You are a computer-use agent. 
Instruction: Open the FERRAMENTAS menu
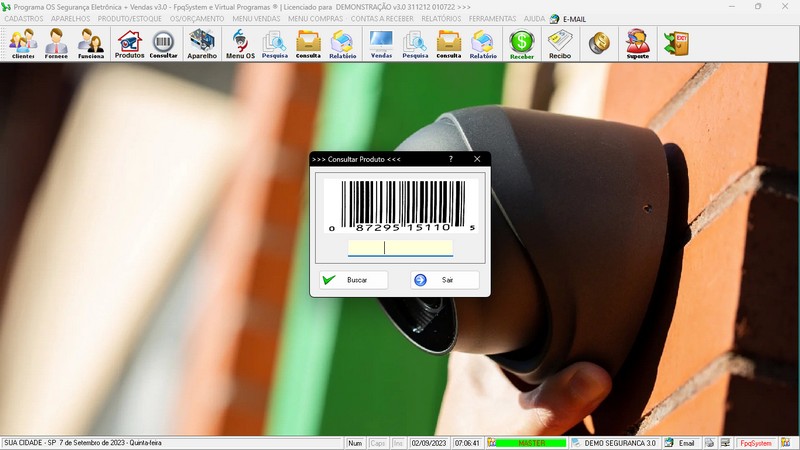[492, 19]
